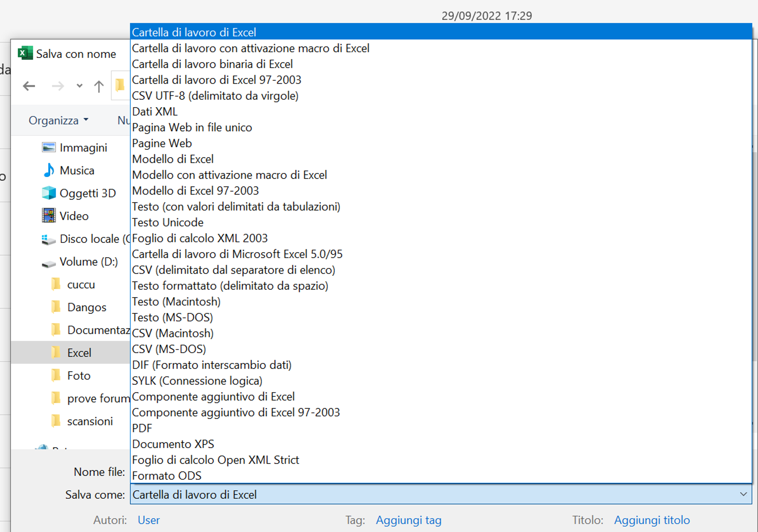
Task: Click the Foto folder icon
Action: coord(56,375)
